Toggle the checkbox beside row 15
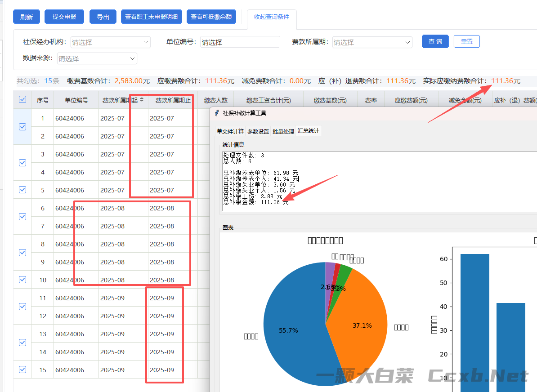 tap(22, 370)
